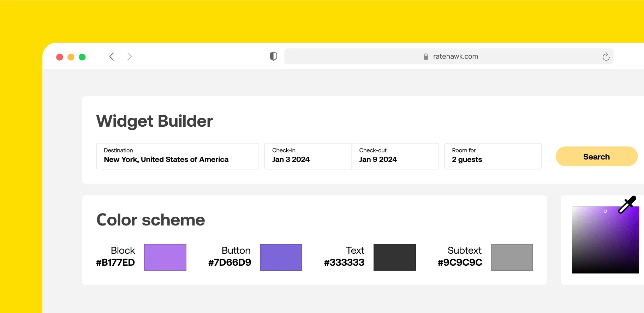Open the privacy shield icon
Screen dimensions: 644x313
273,56
